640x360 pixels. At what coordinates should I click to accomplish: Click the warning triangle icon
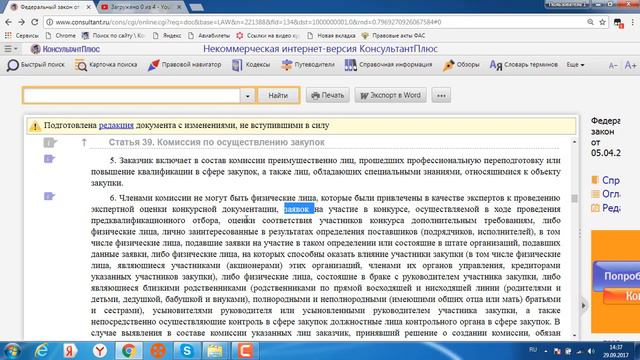[x=35, y=126]
